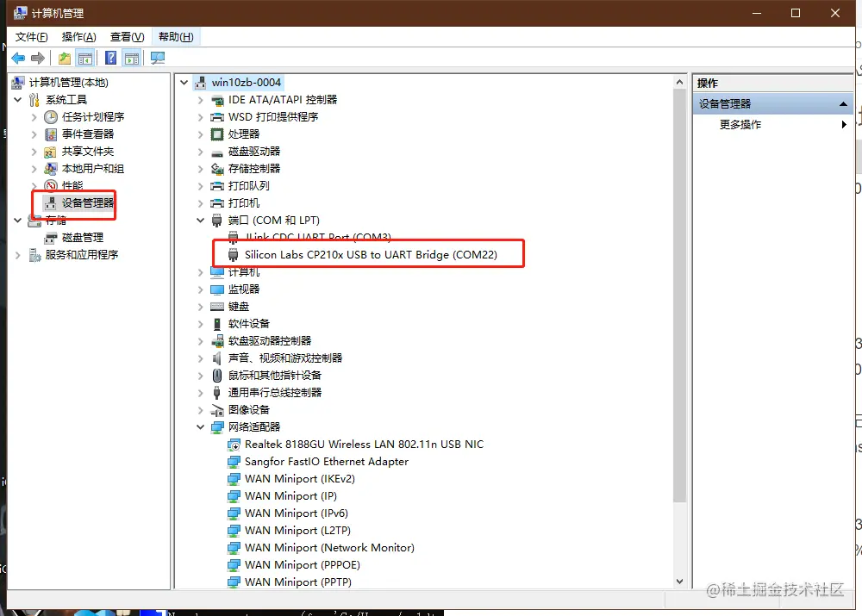Click the Up one level toolbar icon

[65, 58]
